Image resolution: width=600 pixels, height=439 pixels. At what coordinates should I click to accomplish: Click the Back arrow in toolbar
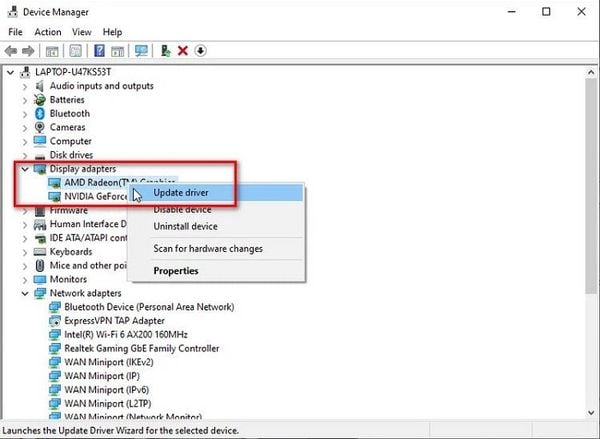(x=11, y=50)
